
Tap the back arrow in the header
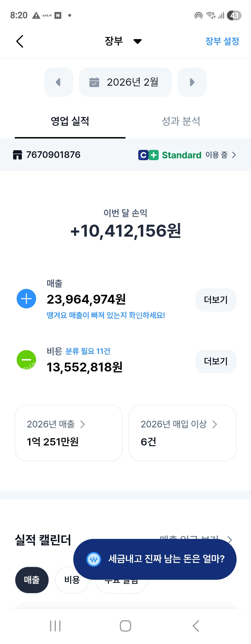(x=20, y=41)
